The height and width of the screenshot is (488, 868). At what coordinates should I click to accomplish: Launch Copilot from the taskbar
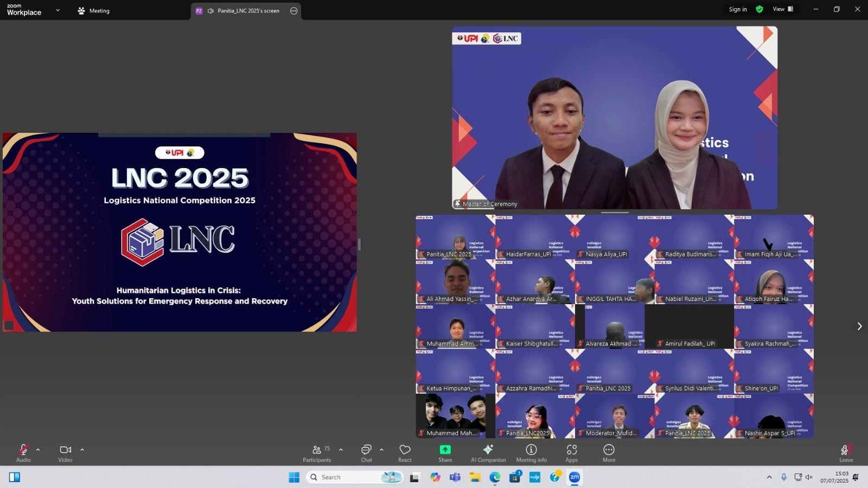click(435, 477)
